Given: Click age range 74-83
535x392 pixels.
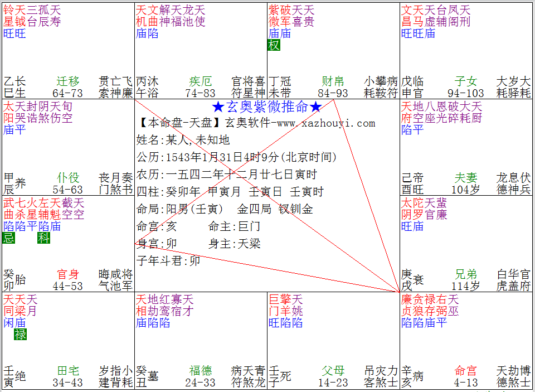Looking at the screenshot, I should coord(200,93).
